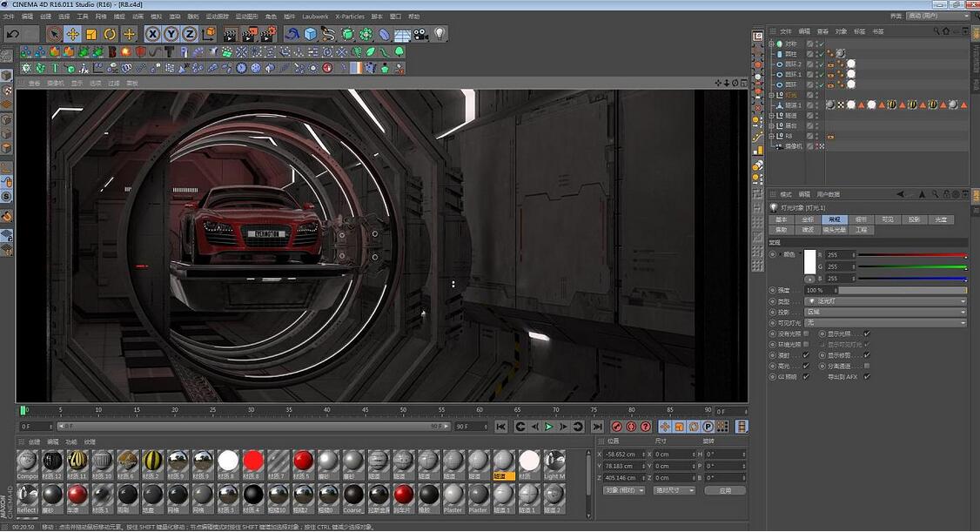Open Edit Render Settings clapboard with gear
Image resolution: width=980 pixels, height=532 pixels.
[x=268, y=34]
